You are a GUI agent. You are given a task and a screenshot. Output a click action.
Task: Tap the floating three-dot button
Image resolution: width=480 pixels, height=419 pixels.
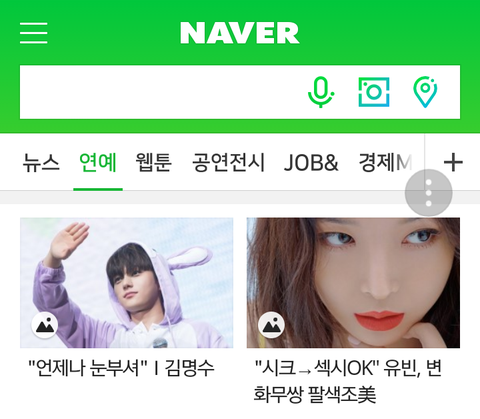(429, 193)
